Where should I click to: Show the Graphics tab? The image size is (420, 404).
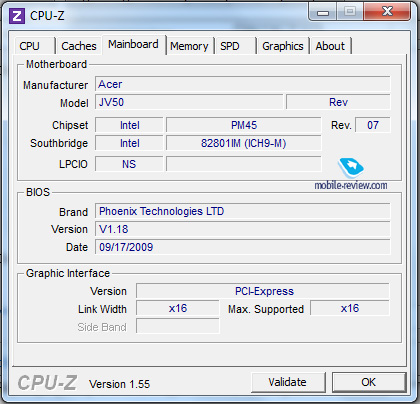(x=283, y=46)
